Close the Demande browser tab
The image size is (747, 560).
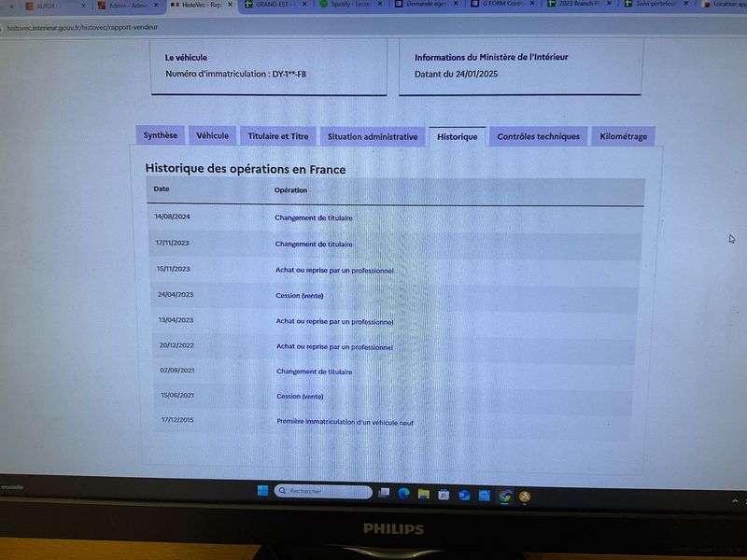456,4
